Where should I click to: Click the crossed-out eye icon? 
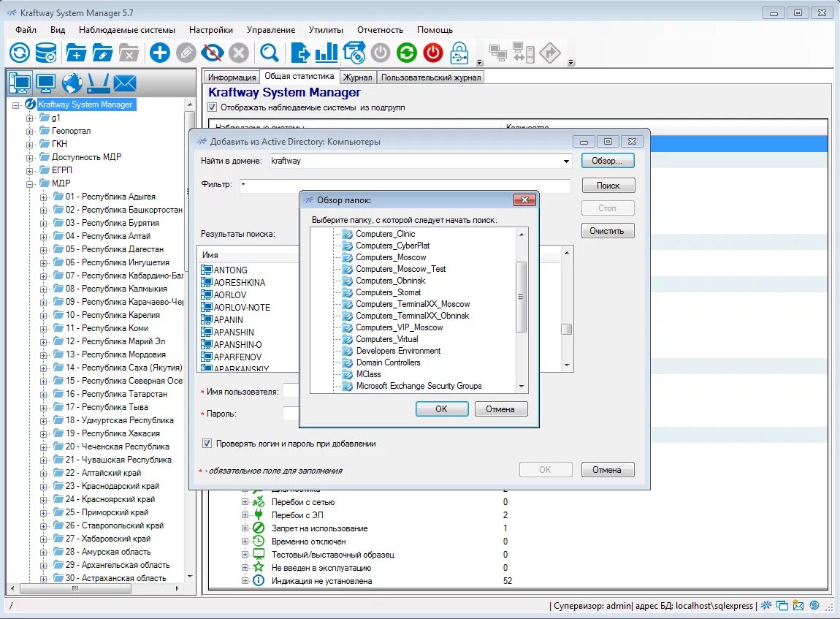212,53
